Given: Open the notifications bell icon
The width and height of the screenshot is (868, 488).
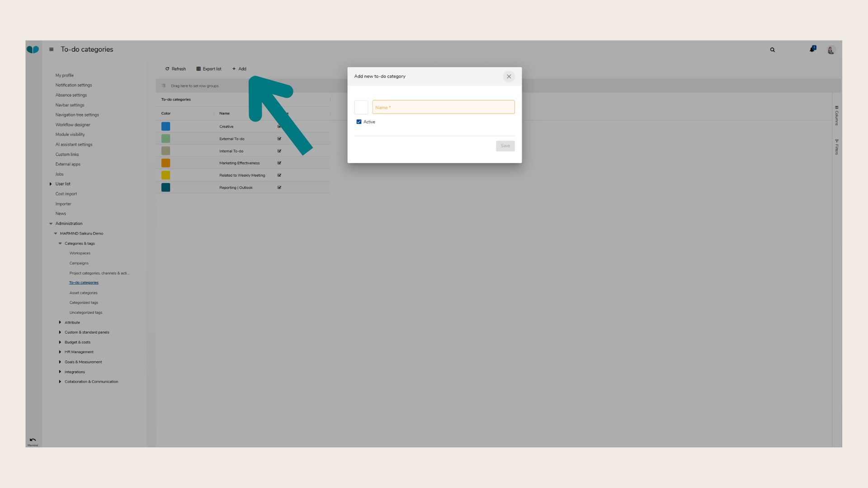Looking at the screenshot, I should click(812, 49).
